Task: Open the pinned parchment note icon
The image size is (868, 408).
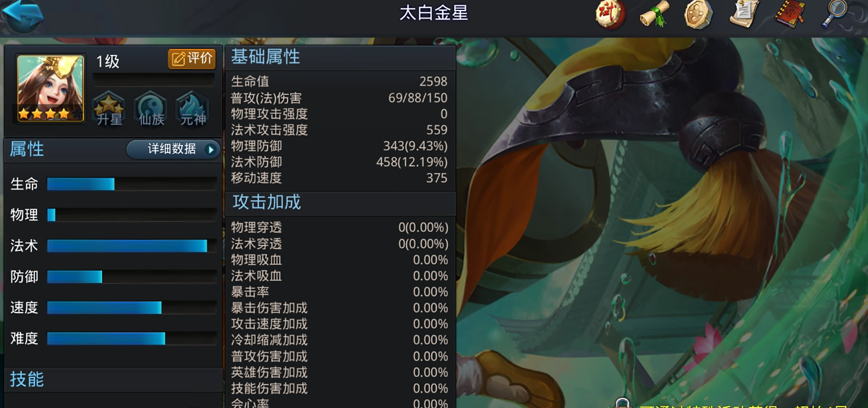Action: 743,15
